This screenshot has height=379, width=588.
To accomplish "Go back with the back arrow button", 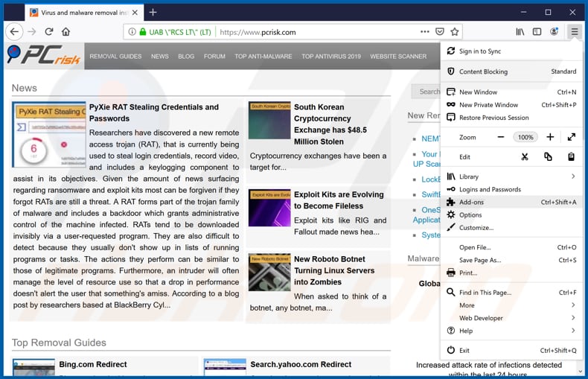I will (x=14, y=32).
